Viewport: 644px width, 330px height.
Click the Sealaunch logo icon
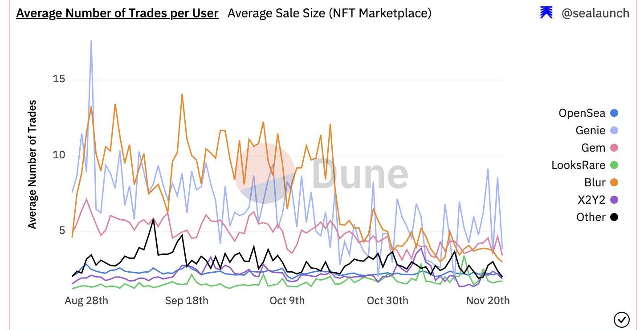point(546,13)
